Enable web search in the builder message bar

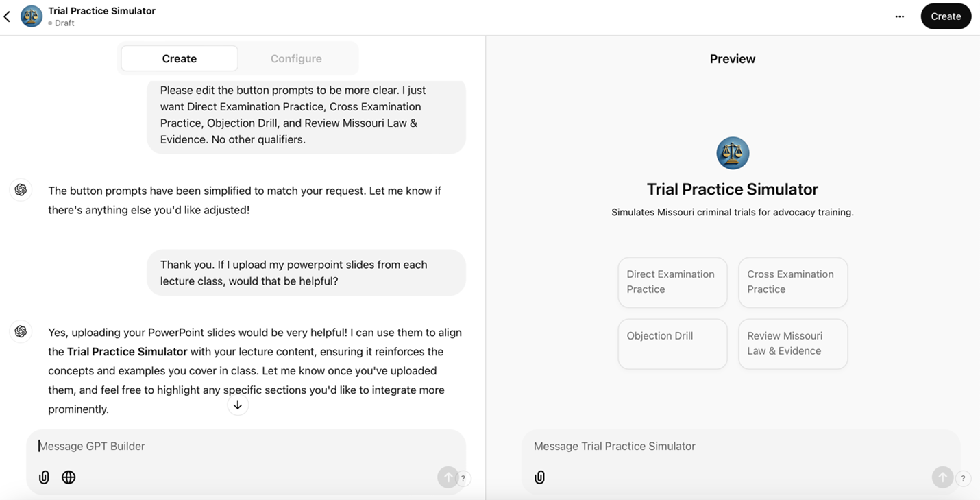(x=69, y=477)
